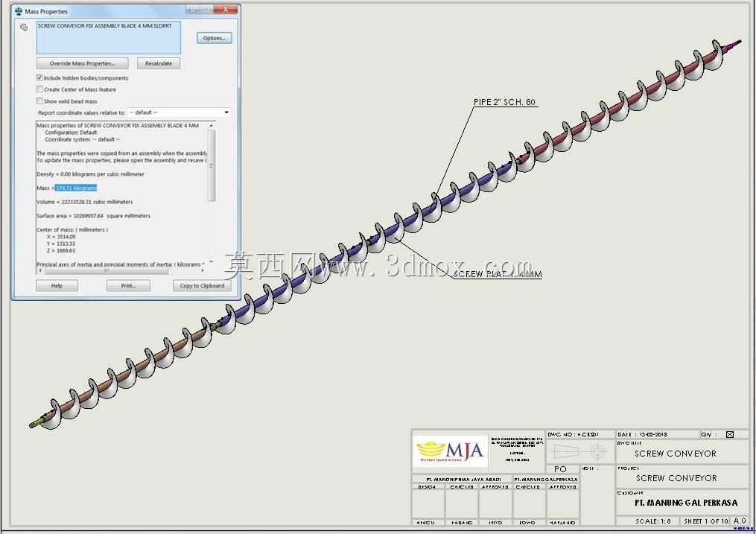The height and width of the screenshot is (534, 756).
Task: Toggle Show weld bead mass checkbox
Action: pos(39,101)
